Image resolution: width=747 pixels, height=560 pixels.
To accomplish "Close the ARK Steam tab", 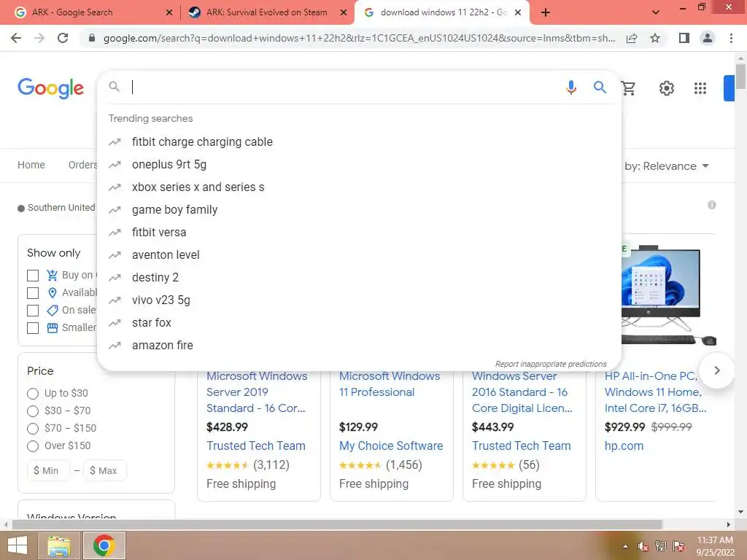I will (344, 13).
